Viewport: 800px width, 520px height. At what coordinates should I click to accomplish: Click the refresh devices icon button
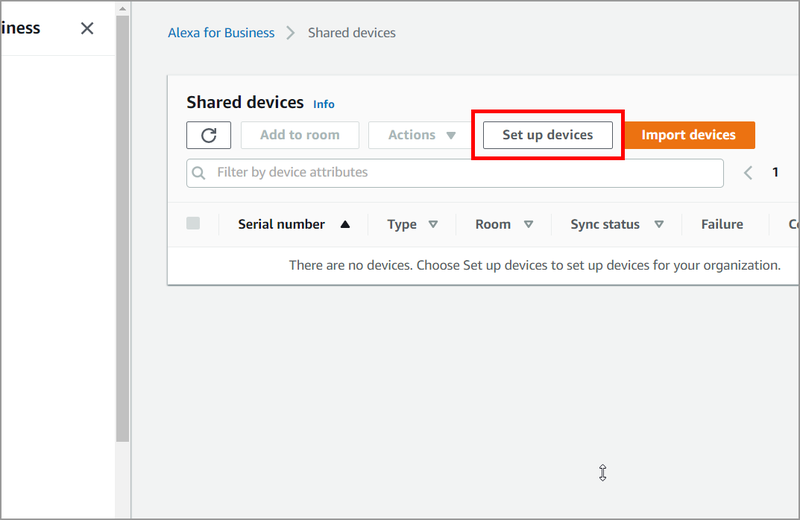click(208, 135)
